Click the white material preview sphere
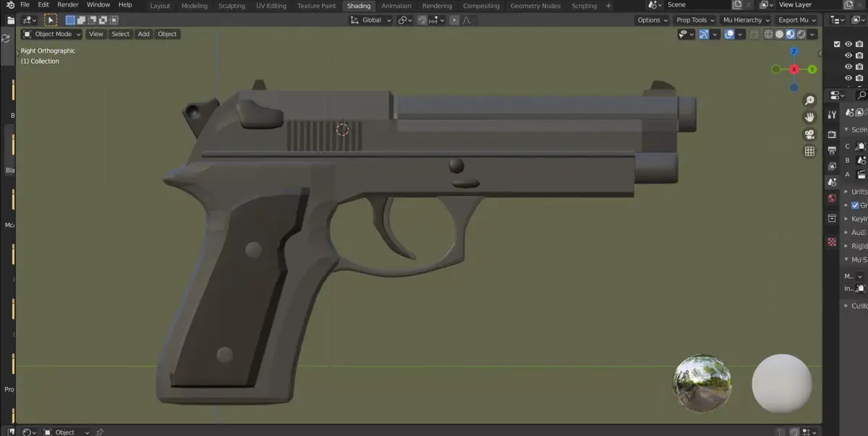The image size is (868, 436). [x=782, y=383]
